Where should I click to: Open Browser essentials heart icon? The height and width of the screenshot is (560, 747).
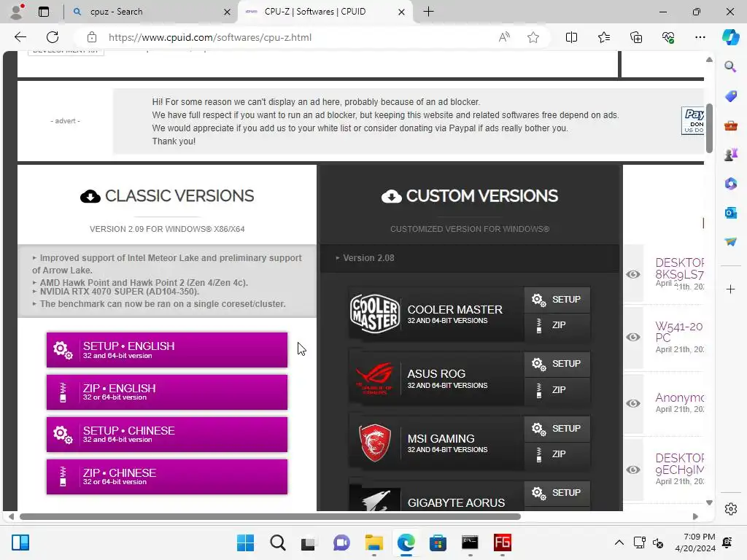click(668, 37)
